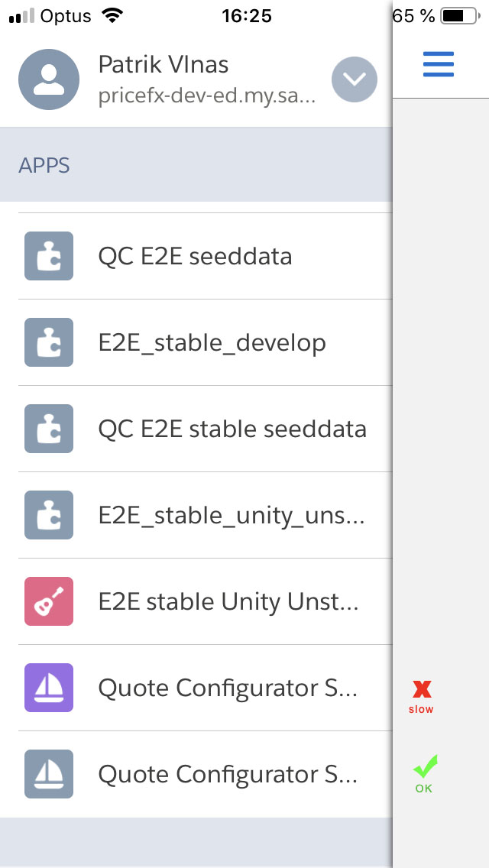Select the E2E_stable_develop wrench icon

tap(48, 342)
